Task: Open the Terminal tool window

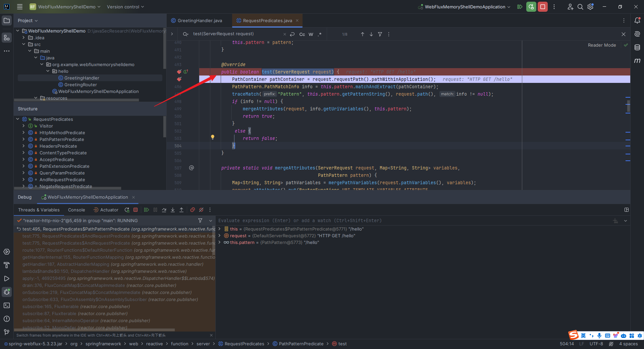Action: point(7,305)
